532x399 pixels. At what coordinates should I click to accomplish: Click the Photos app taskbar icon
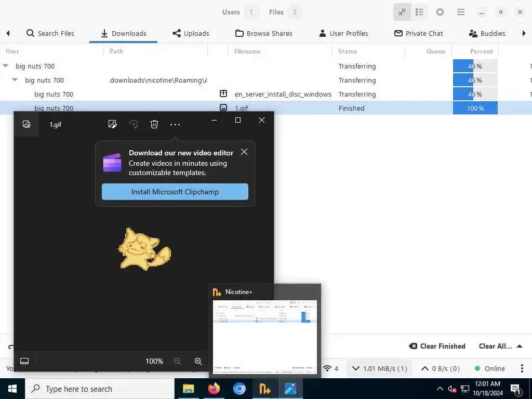[290, 389]
